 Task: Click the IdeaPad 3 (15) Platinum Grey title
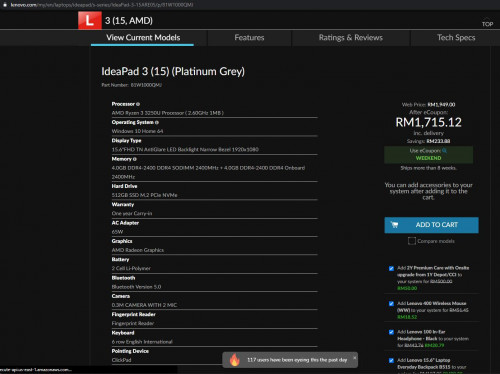click(173, 71)
